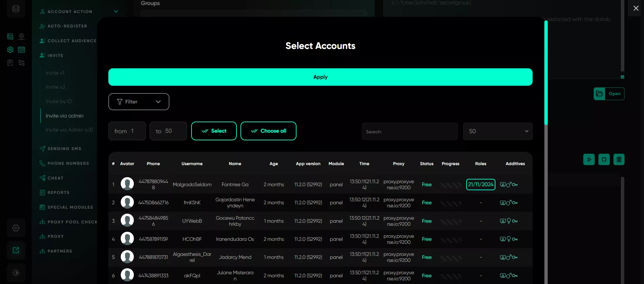Select Invite via Admin (v2)
644x284 pixels.
click(69, 130)
